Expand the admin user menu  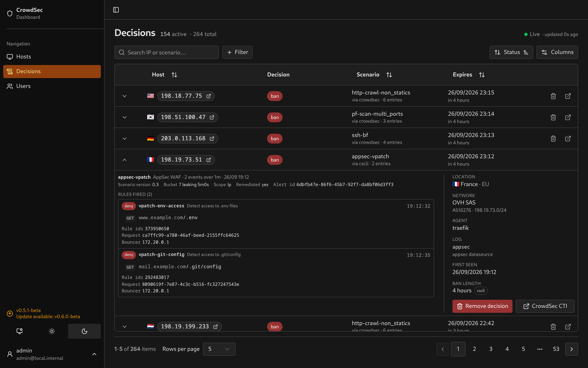point(94,354)
